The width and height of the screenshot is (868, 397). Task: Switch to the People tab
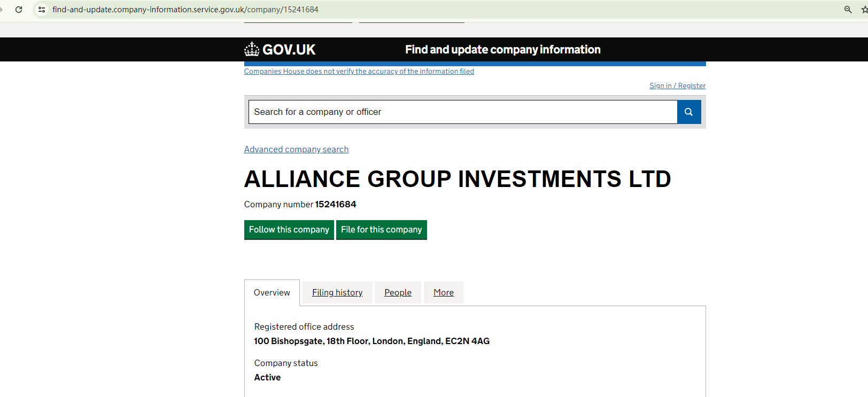[x=398, y=293]
